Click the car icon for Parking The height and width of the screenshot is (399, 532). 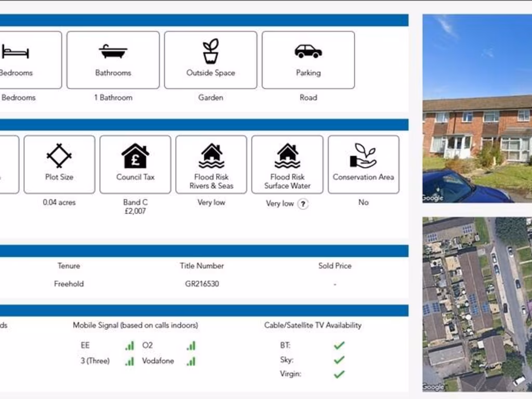pyautogui.click(x=308, y=51)
